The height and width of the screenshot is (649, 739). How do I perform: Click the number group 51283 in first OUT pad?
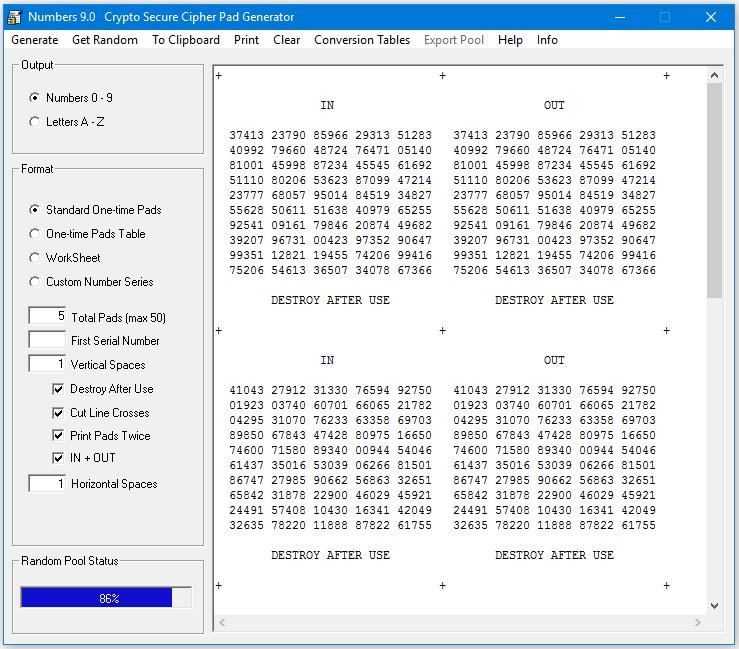click(x=638, y=135)
